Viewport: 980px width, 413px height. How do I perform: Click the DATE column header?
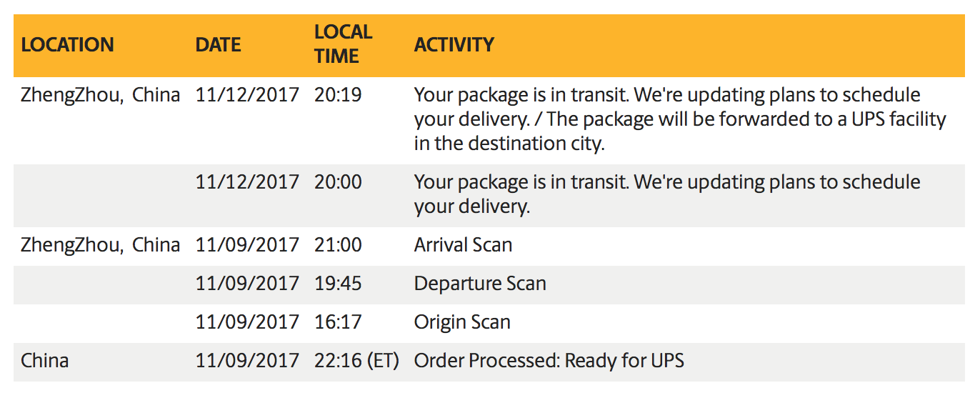[x=218, y=45]
